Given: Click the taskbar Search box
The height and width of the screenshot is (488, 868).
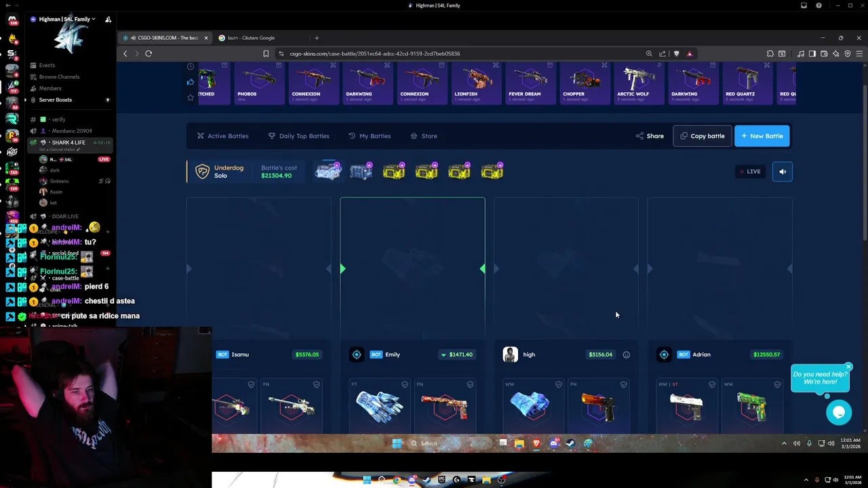Looking at the screenshot, I should pyautogui.click(x=448, y=443).
